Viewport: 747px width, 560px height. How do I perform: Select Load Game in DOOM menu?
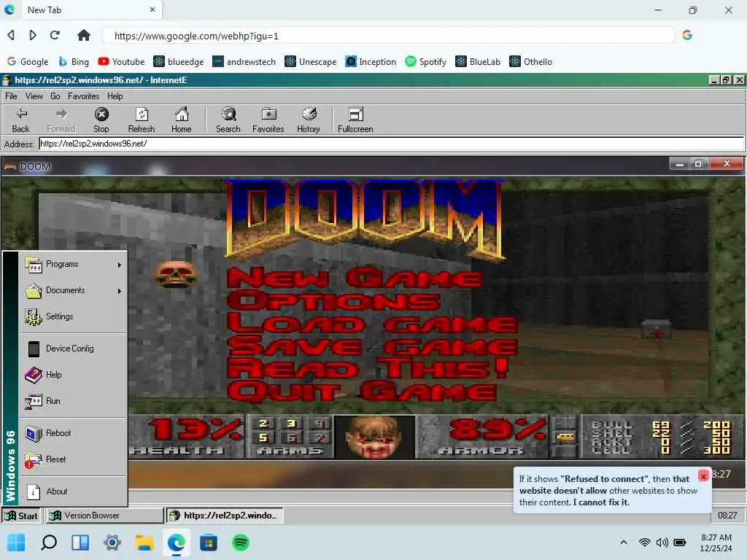tap(372, 324)
